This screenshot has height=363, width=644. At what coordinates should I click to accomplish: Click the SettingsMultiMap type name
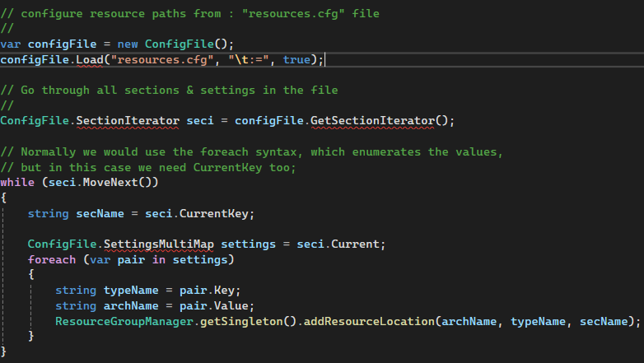coord(159,244)
